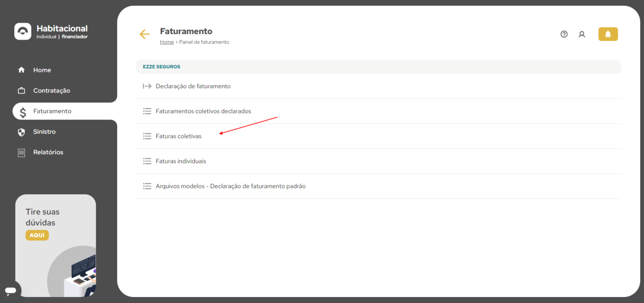Open Sinistro in the sidebar
Image resolution: width=644 pixels, height=303 pixels.
[x=44, y=131]
